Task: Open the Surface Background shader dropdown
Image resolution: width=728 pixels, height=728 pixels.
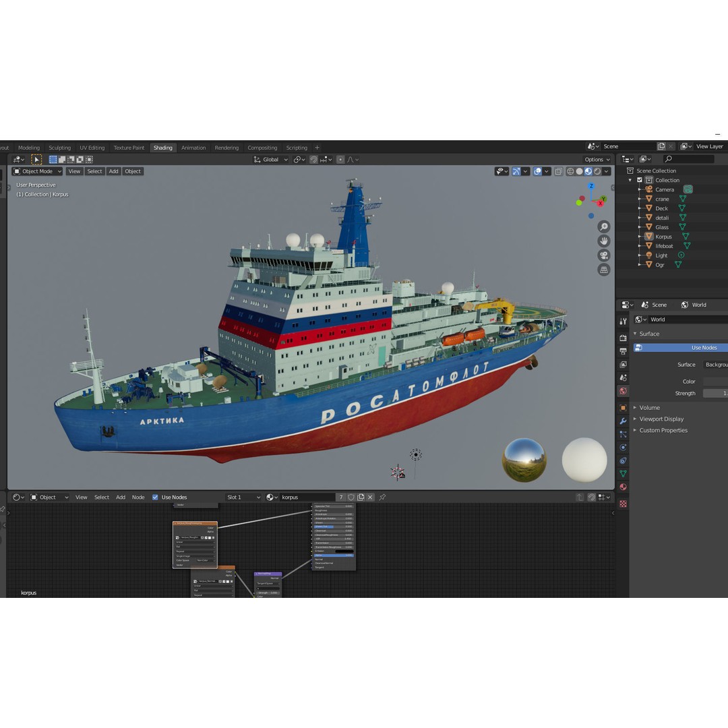Action: pos(715,365)
